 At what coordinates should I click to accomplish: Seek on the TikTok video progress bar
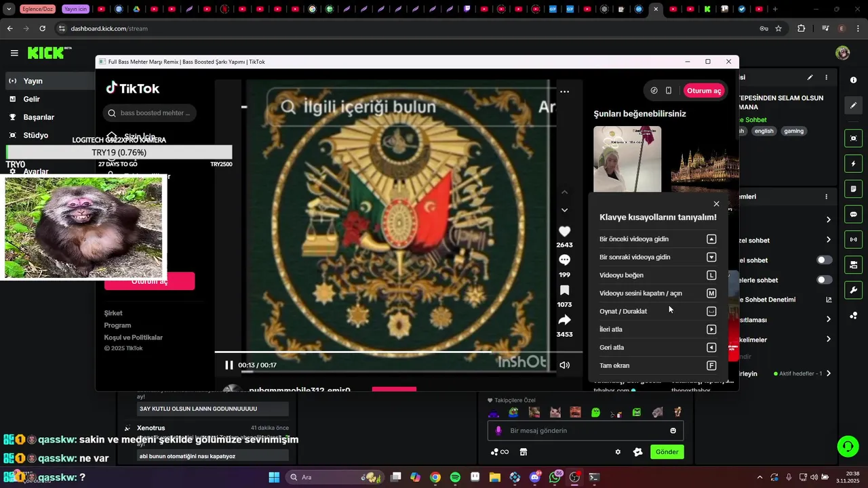click(x=399, y=352)
